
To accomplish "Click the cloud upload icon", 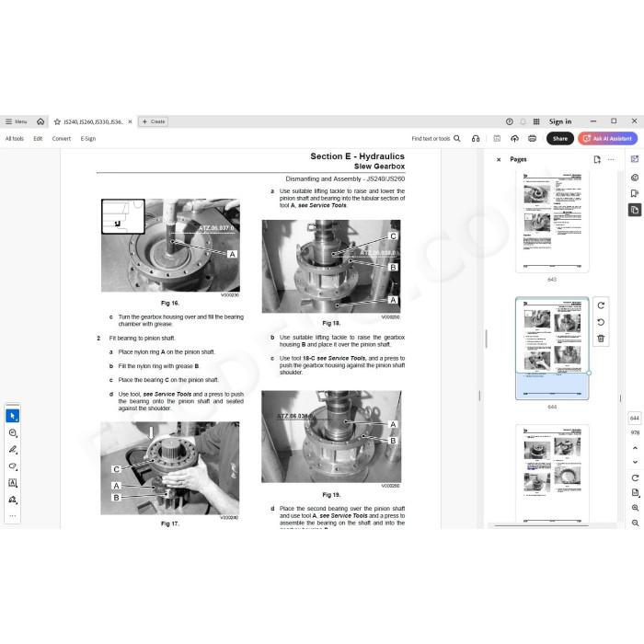I will (514, 139).
